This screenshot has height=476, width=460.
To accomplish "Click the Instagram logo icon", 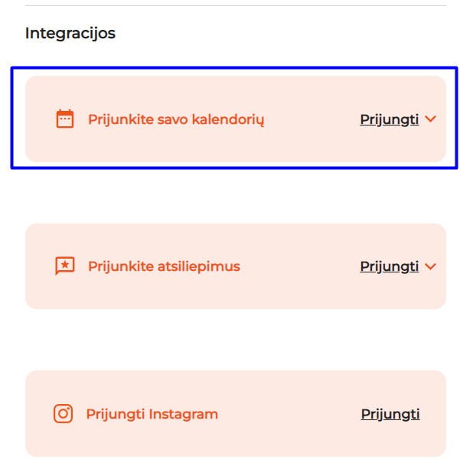I will click(64, 414).
